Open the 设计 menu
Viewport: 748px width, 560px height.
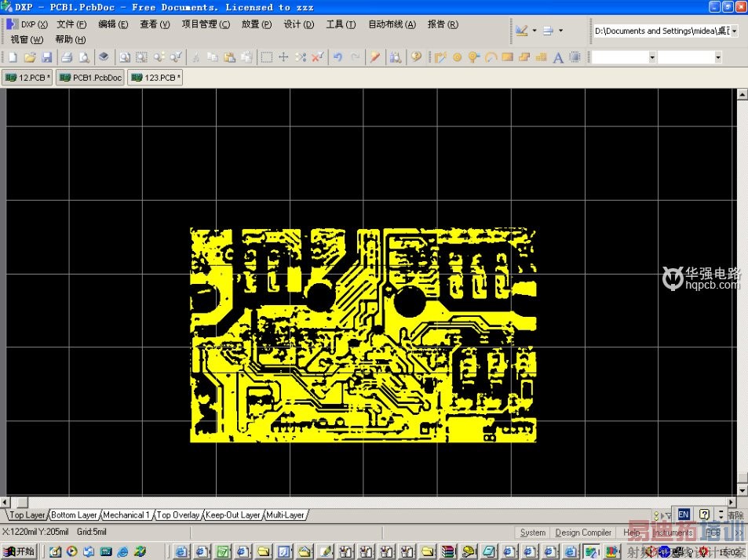(299, 24)
